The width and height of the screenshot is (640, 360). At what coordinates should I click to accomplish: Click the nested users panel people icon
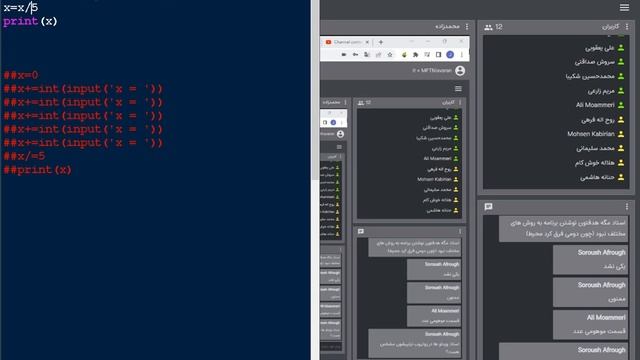coord(360,103)
